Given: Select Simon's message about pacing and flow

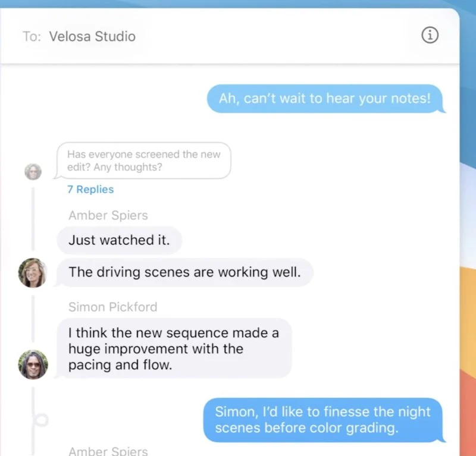Looking at the screenshot, I should pyautogui.click(x=174, y=348).
